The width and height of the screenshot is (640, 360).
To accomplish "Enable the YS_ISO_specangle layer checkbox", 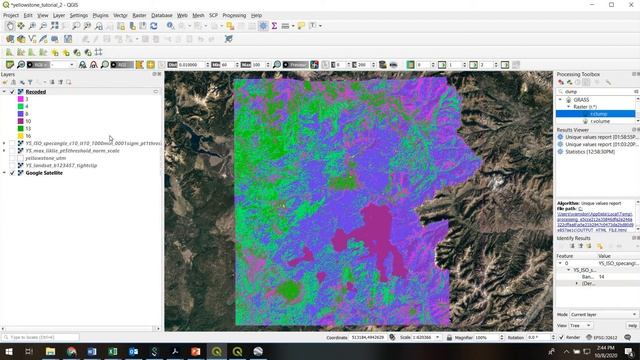I will pyautogui.click(x=12, y=144).
